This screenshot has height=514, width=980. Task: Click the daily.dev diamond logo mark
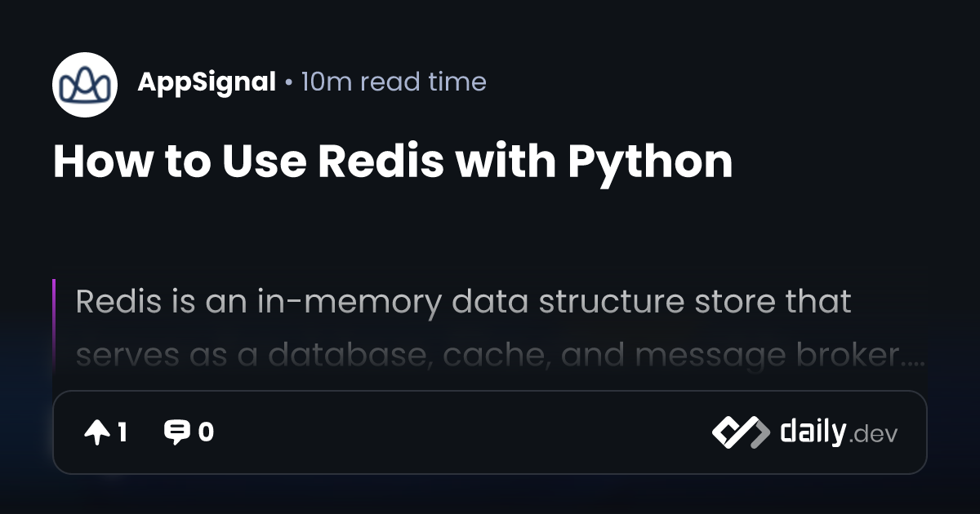pyautogui.click(x=741, y=432)
